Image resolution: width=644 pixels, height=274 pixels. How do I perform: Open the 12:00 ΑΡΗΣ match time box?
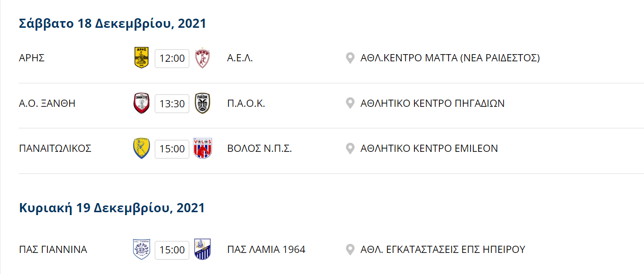(172, 58)
